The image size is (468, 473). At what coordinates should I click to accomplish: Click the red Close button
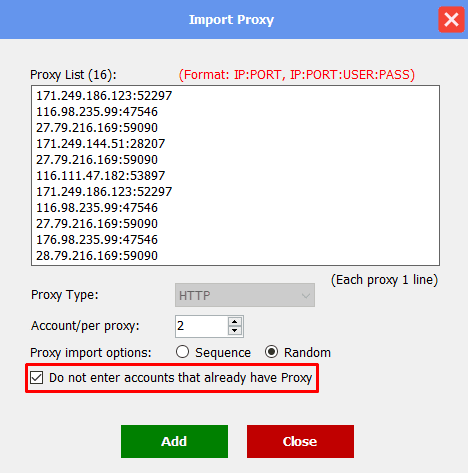click(300, 441)
